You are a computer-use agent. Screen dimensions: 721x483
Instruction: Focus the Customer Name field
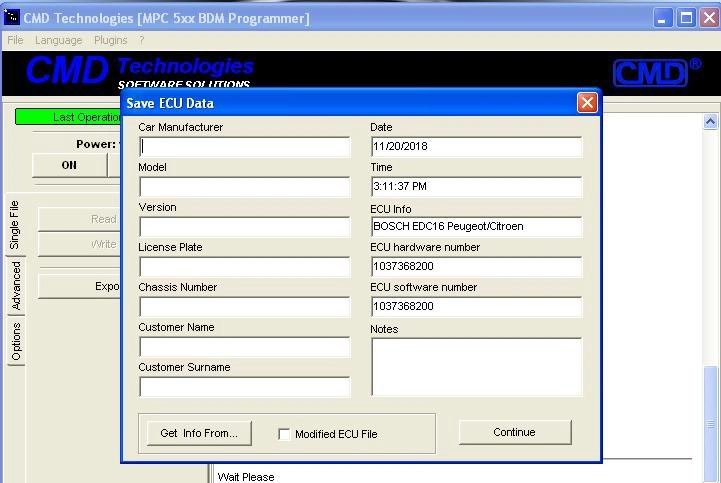tap(245, 347)
